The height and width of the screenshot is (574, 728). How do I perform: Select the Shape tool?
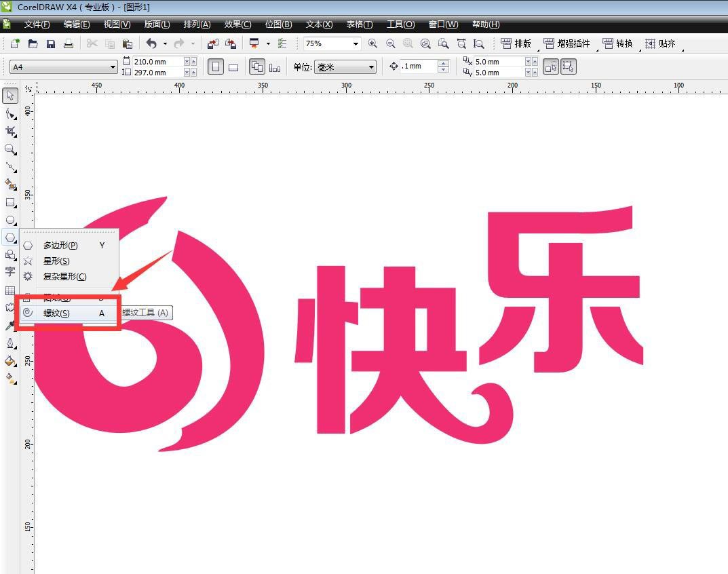pyautogui.click(x=10, y=114)
